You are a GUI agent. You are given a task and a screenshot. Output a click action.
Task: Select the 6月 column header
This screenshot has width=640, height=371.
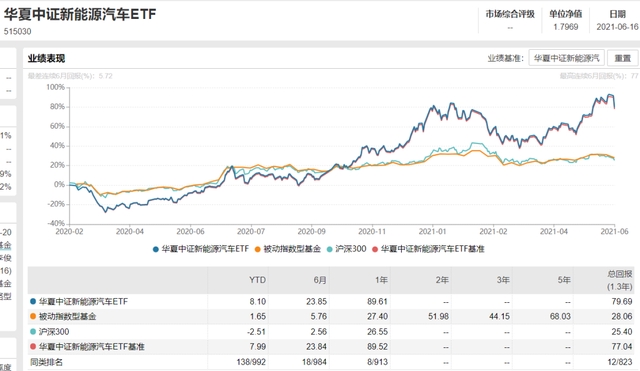[320, 280]
